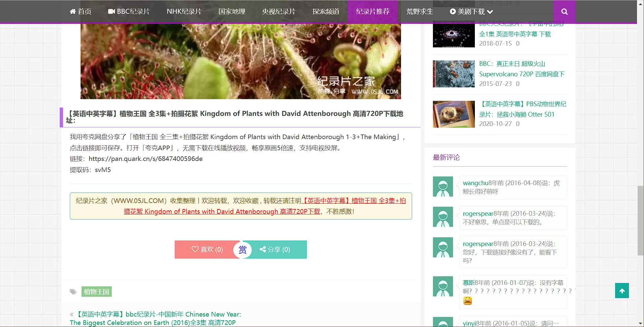
Task: Click the home icon in navigation bar
Action: tap(73, 12)
